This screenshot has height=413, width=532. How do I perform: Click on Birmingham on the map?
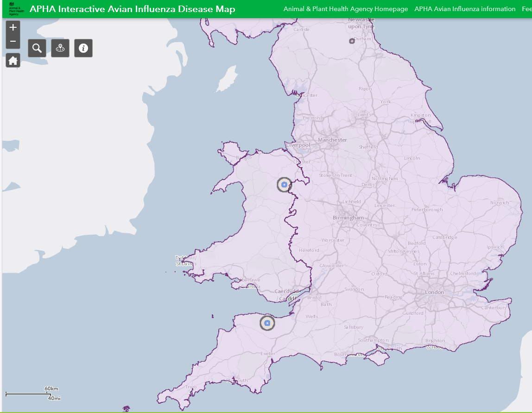click(x=348, y=218)
